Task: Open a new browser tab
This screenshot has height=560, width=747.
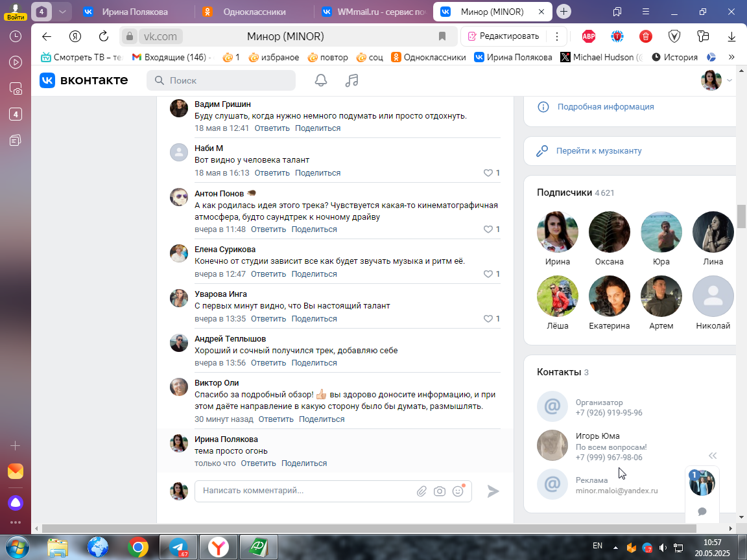Action: (x=563, y=12)
